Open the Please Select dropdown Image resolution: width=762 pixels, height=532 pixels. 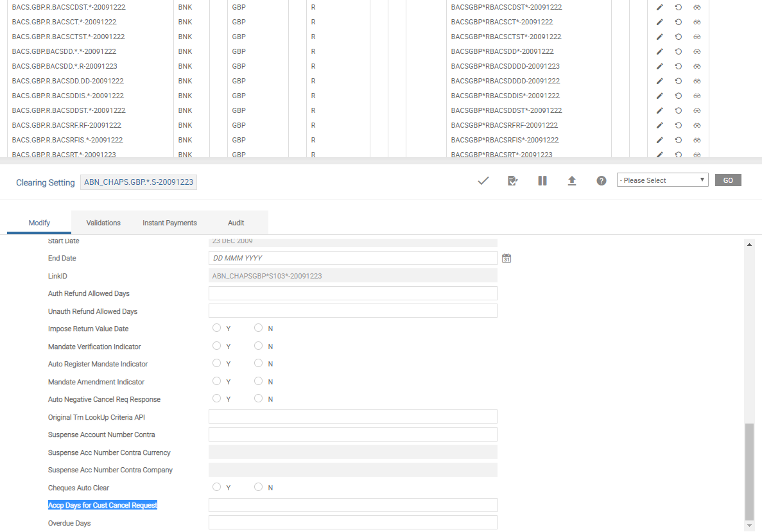pyautogui.click(x=662, y=180)
